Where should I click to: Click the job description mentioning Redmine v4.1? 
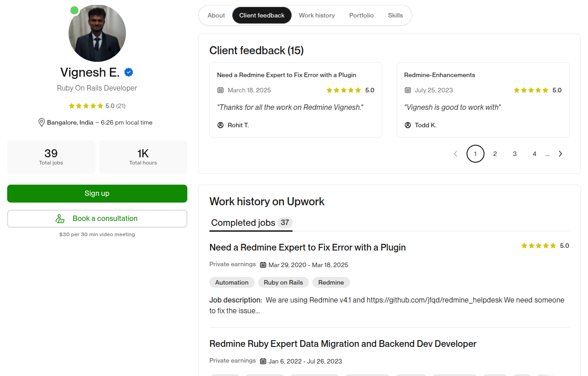[387, 305]
